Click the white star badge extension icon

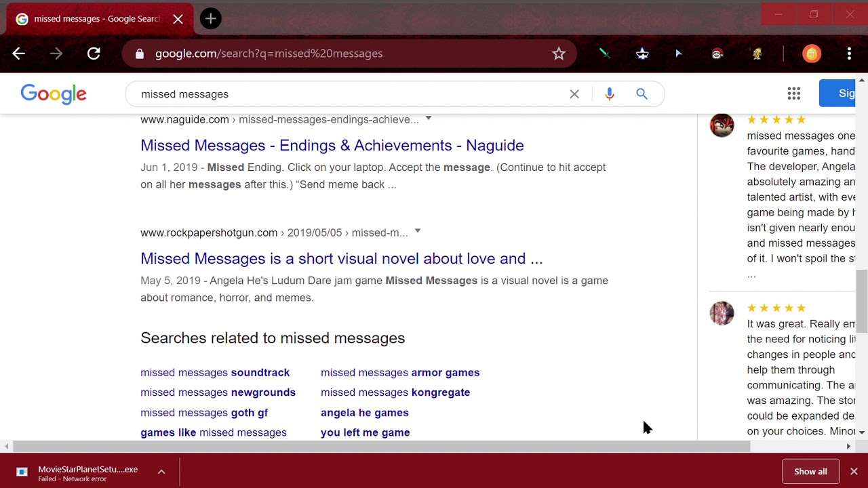click(x=642, y=54)
